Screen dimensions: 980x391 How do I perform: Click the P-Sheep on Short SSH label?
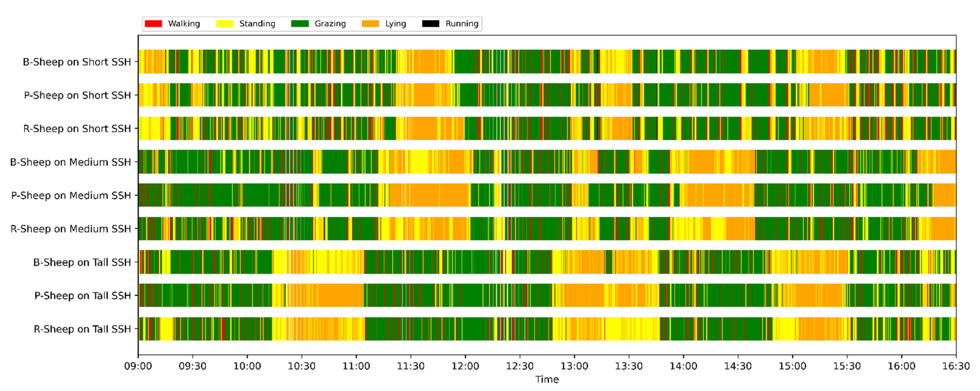click(77, 95)
